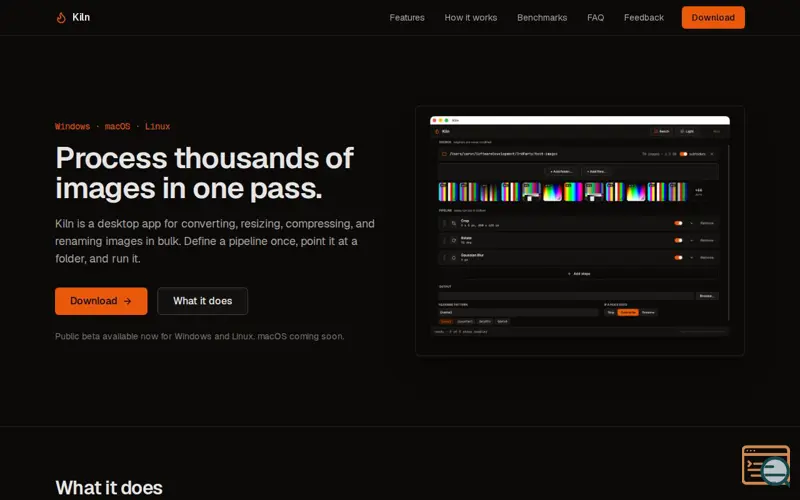800x500 pixels.
Task: Click the Kiln flame icon inside the app preview
Action: click(437, 132)
